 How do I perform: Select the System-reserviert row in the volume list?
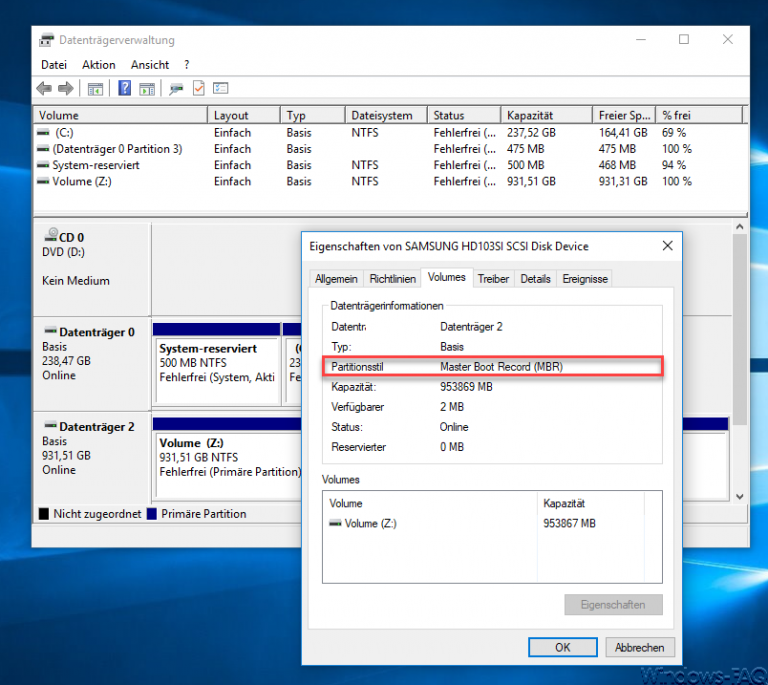coord(95,165)
